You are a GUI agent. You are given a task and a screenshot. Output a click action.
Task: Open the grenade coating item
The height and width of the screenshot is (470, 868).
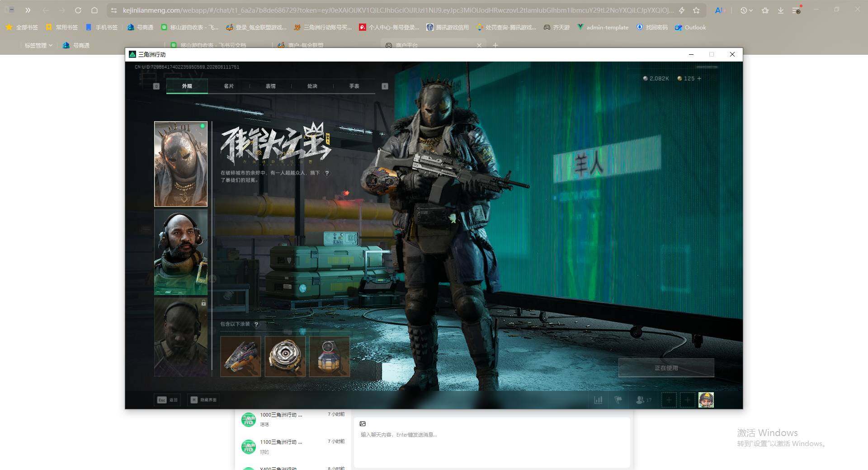click(329, 356)
